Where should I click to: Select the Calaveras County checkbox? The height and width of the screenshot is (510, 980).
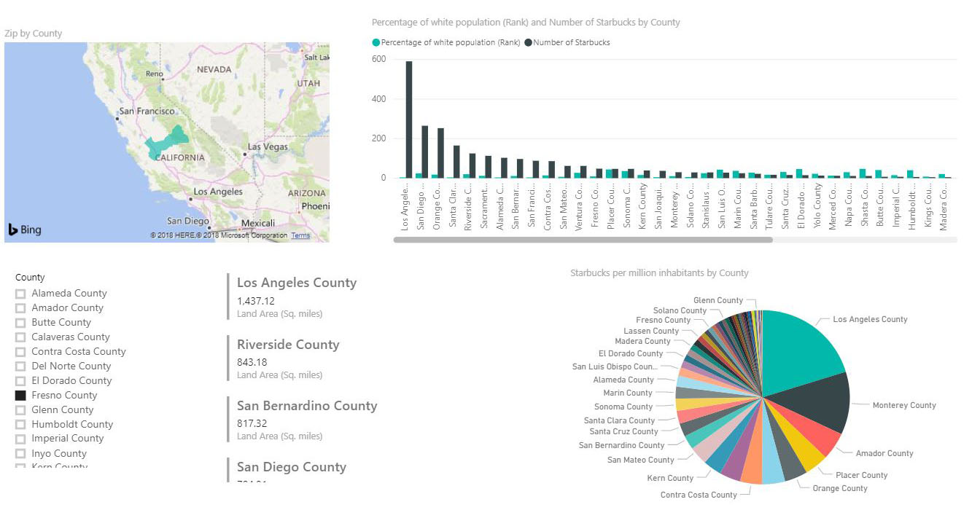(x=20, y=337)
